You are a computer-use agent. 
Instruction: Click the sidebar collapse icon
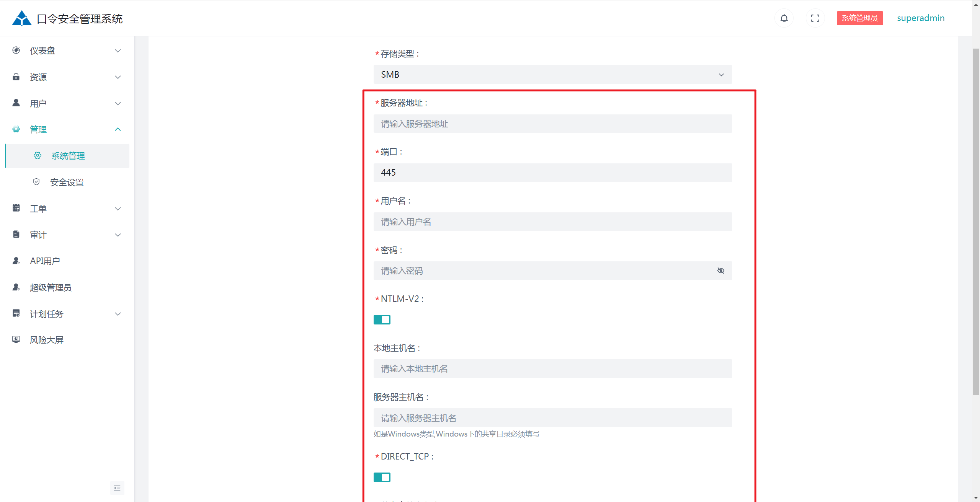(x=117, y=488)
